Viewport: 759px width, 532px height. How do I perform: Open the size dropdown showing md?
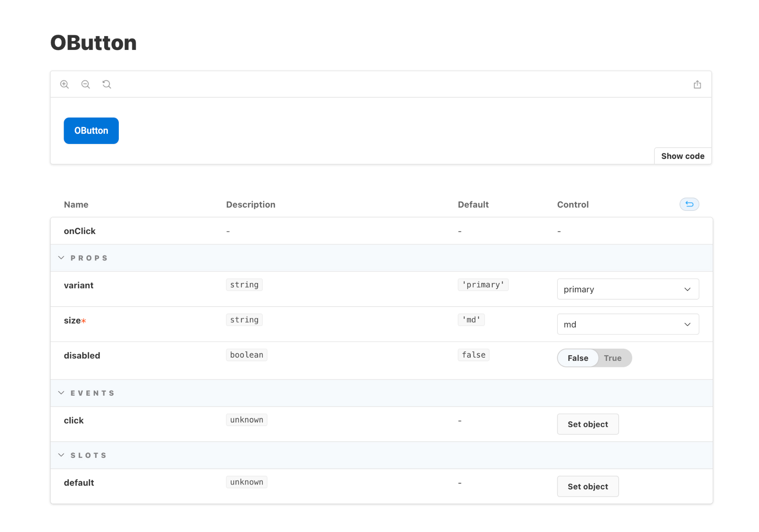tap(628, 324)
